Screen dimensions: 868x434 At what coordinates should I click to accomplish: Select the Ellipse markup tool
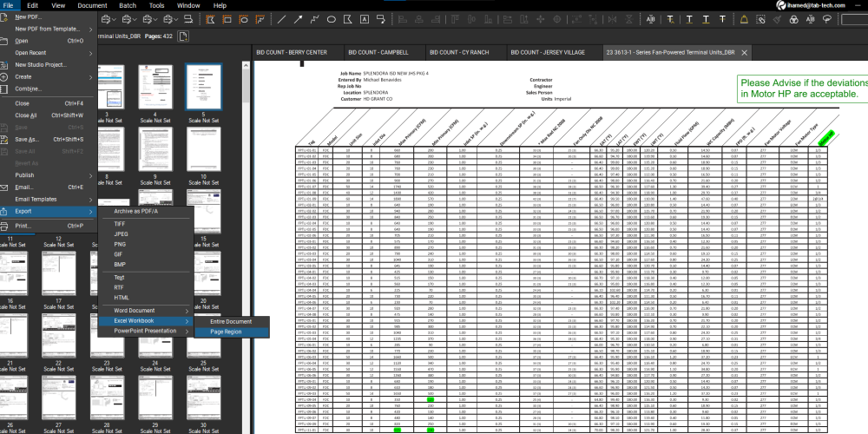(x=331, y=19)
